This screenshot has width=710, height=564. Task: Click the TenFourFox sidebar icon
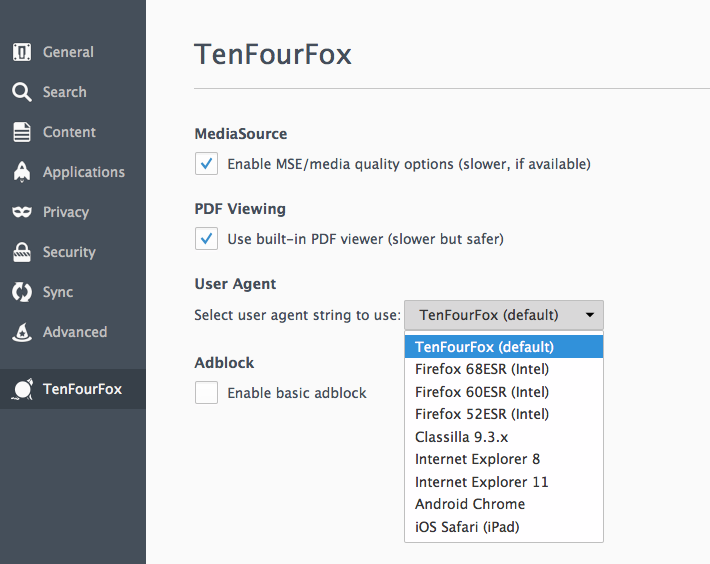point(22,389)
